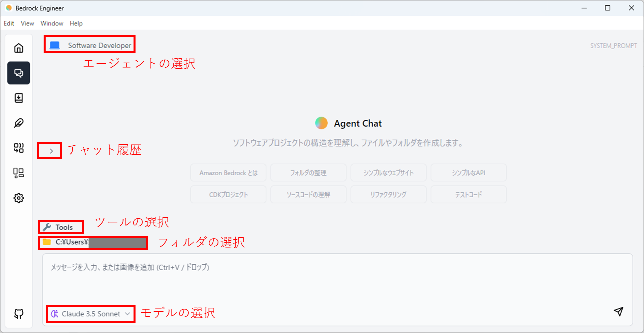The height and width of the screenshot is (333, 644).
Task: Select the Agent Chat sidebar icon
Action: 19,73
